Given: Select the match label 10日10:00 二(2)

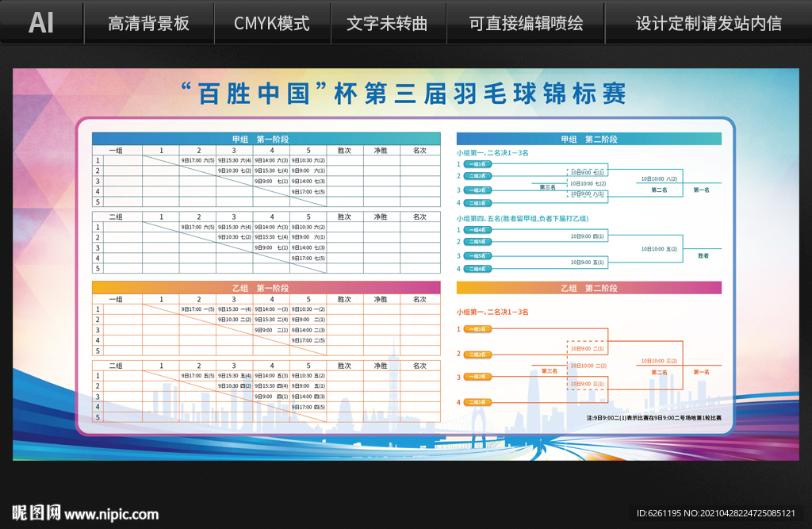Looking at the screenshot, I should coord(588,366).
